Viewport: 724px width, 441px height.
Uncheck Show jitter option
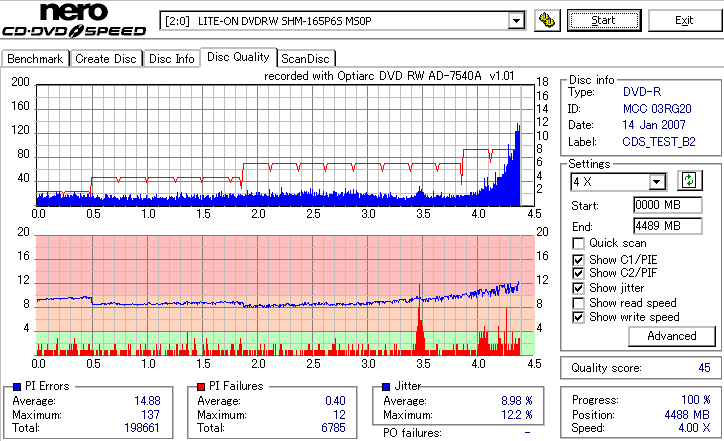click(578, 288)
